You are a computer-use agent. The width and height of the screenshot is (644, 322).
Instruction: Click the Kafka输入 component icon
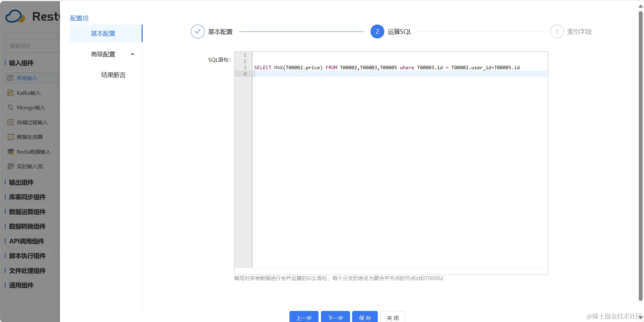point(11,93)
